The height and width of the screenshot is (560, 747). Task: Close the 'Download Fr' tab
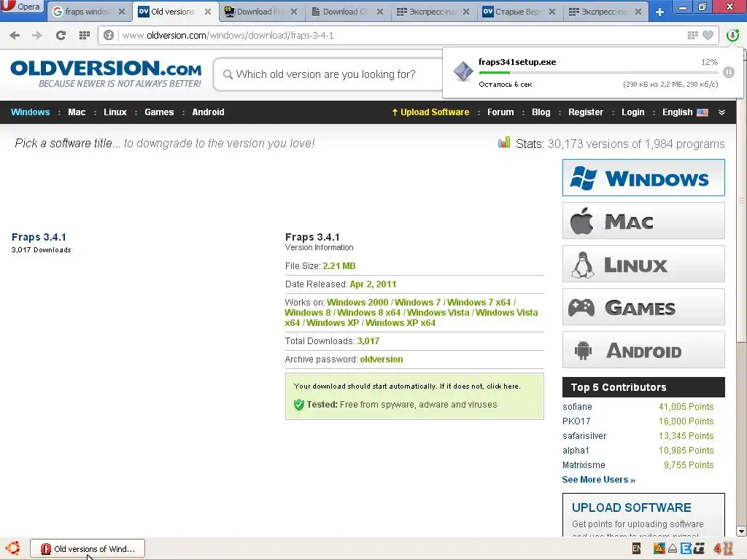pos(294,12)
